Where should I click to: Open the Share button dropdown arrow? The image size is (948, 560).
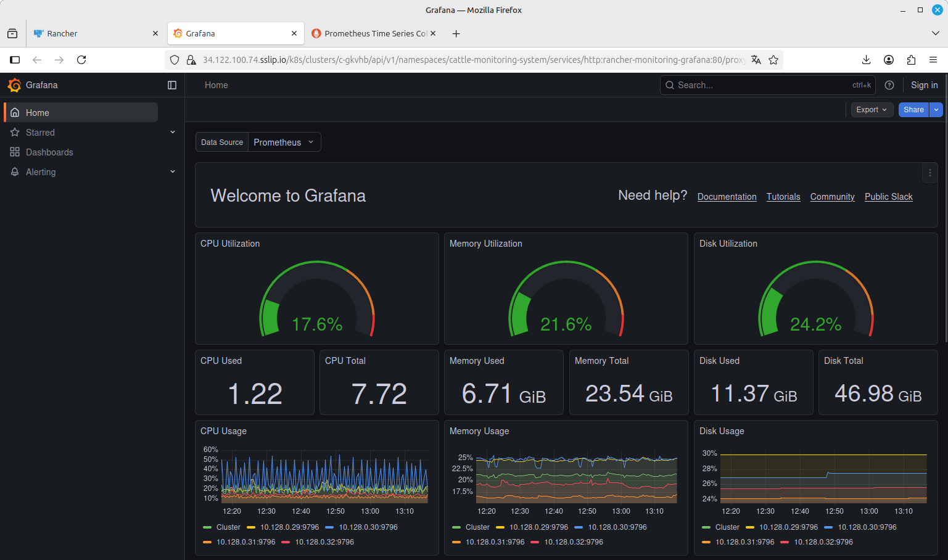click(936, 110)
